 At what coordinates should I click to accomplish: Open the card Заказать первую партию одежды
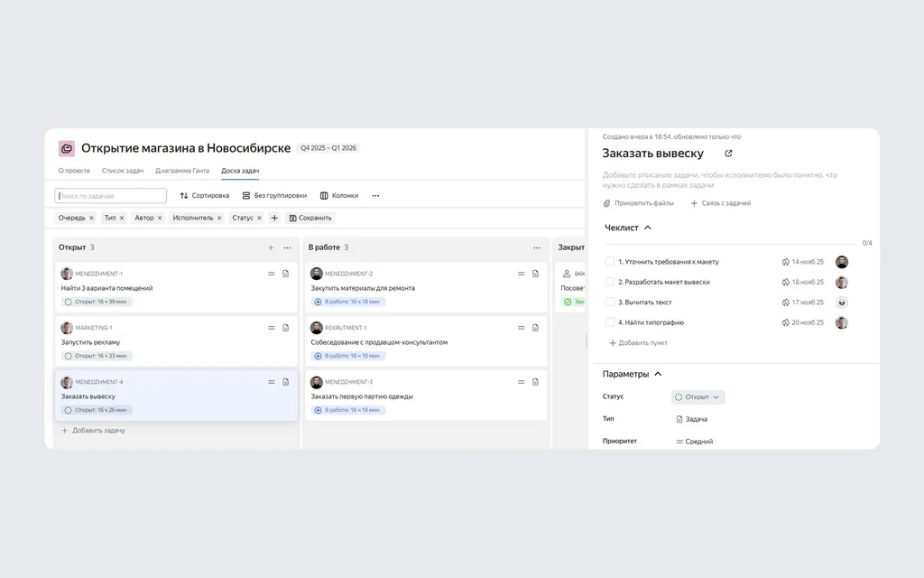click(426, 396)
